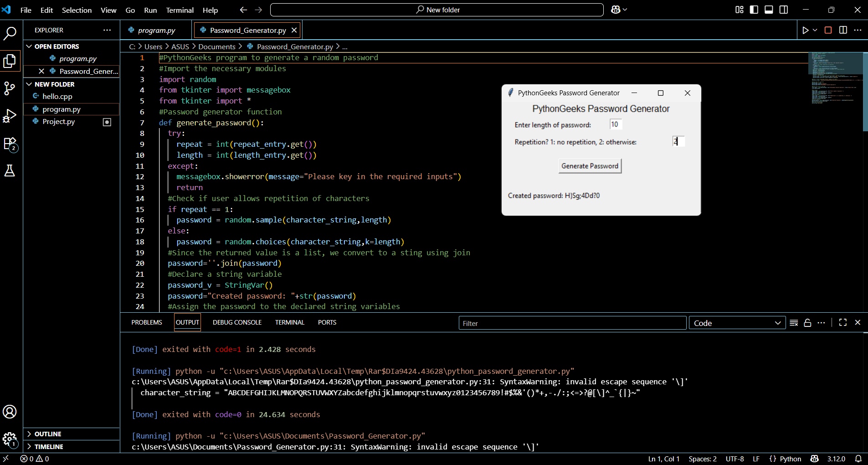Open the Code output channel dropdown
Viewport: 868px width, 465px height.
(737, 323)
